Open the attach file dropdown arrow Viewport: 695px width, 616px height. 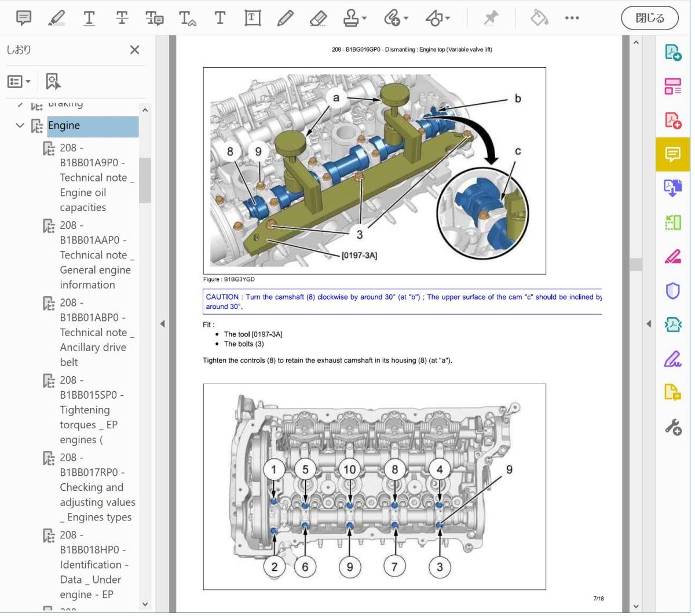tap(405, 19)
